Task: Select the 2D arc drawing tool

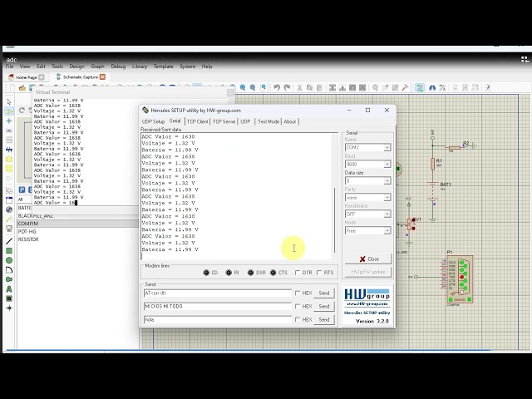Action: [x=9, y=270]
